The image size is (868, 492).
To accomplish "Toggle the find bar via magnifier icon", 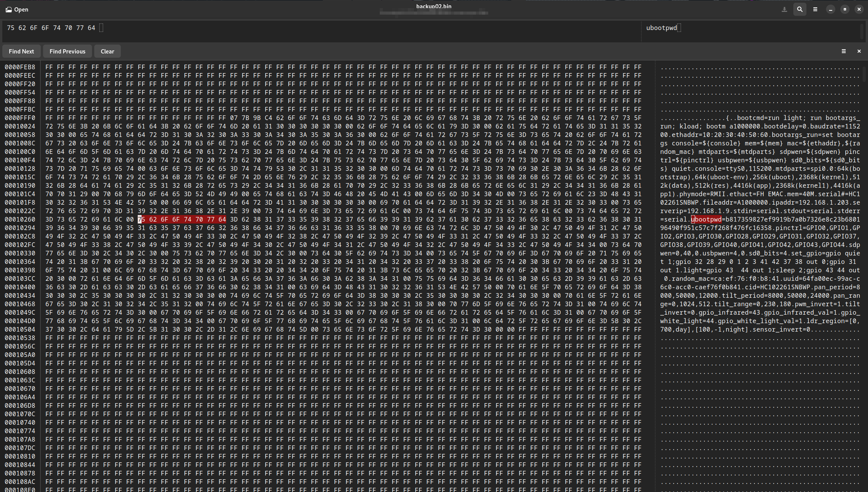I will pyautogui.click(x=800, y=9).
